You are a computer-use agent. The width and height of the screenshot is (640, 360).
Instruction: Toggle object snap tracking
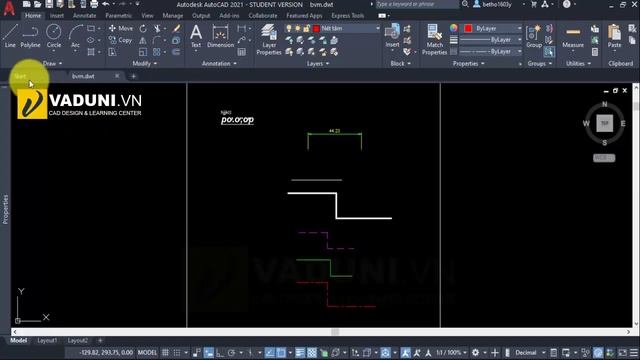[270, 352]
